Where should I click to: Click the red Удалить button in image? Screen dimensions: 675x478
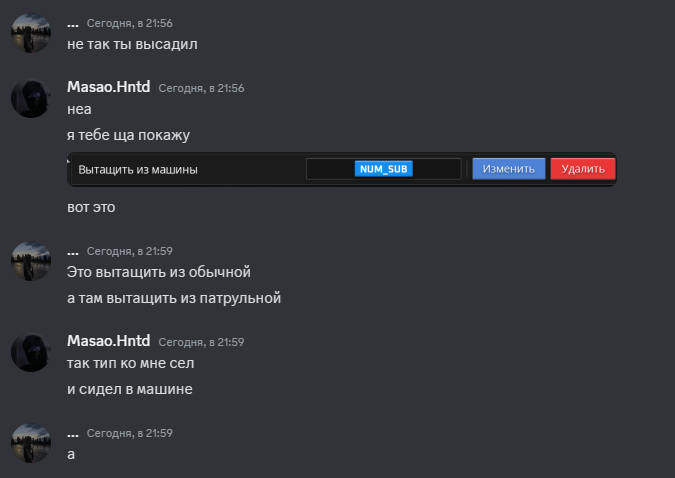click(583, 169)
